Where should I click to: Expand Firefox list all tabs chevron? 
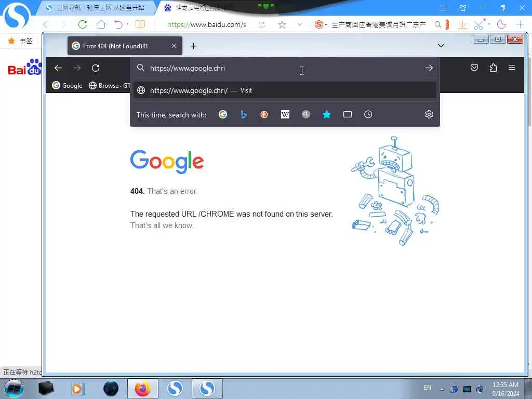click(x=441, y=46)
